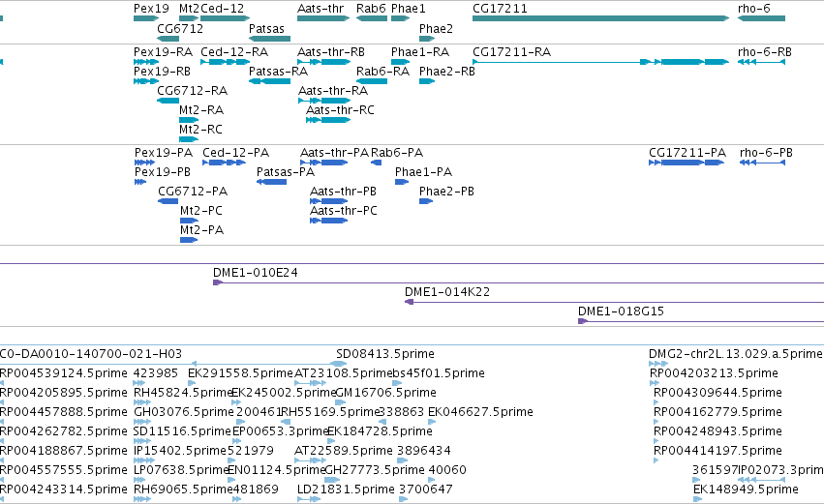This screenshot has height=504, width=824.
Task: Click the Ced-12 gene label
Action: pos(222,9)
